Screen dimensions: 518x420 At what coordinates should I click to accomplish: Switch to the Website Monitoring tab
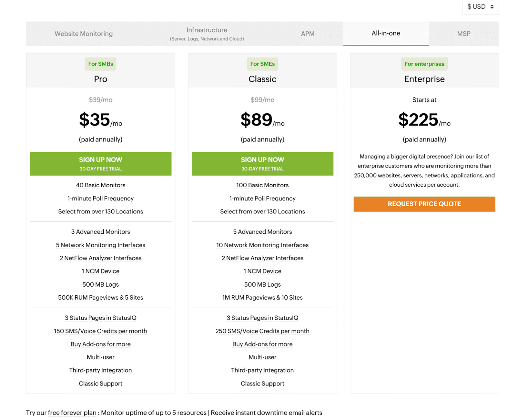(x=84, y=34)
